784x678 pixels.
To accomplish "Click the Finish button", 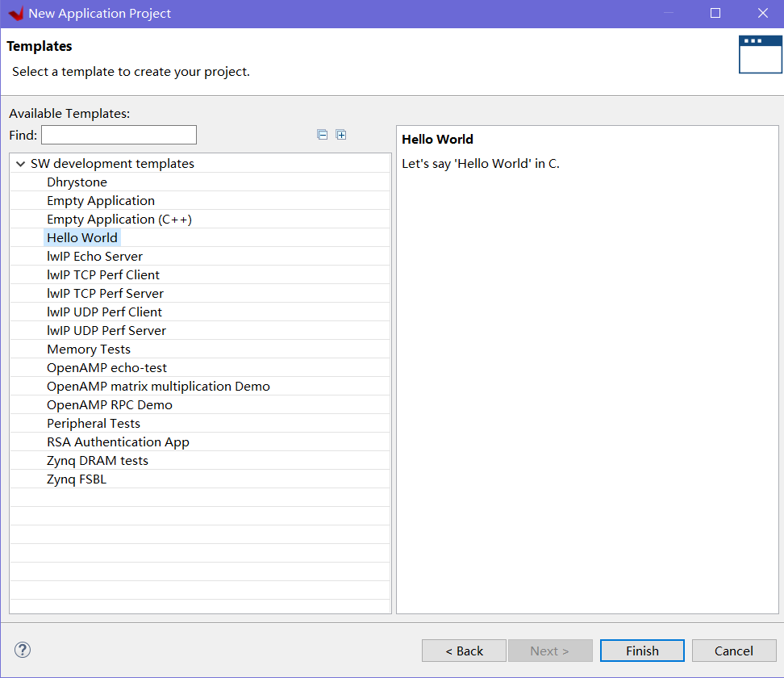I will tap(642, 651).
